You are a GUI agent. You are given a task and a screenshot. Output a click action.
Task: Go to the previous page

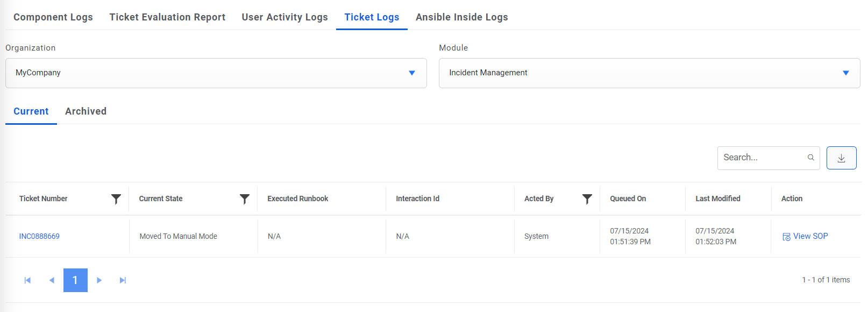(52, 280)
